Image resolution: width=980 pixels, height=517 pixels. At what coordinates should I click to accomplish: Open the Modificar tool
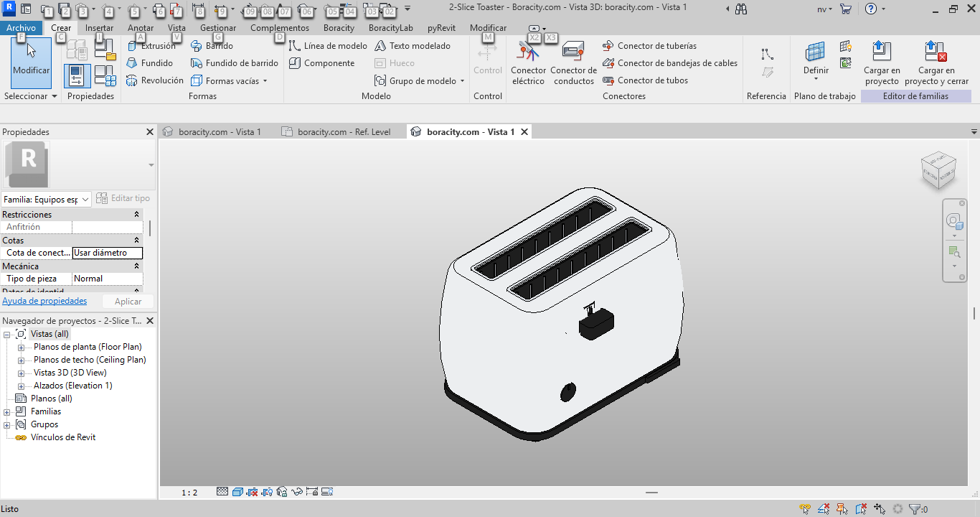click(32, 62)
